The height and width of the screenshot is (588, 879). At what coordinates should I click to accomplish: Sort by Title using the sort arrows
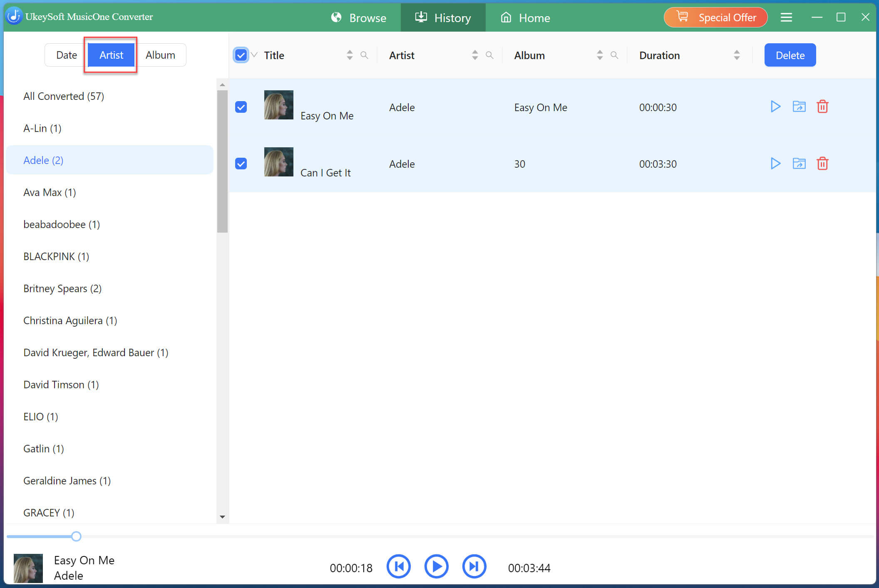tap(350, 55)
